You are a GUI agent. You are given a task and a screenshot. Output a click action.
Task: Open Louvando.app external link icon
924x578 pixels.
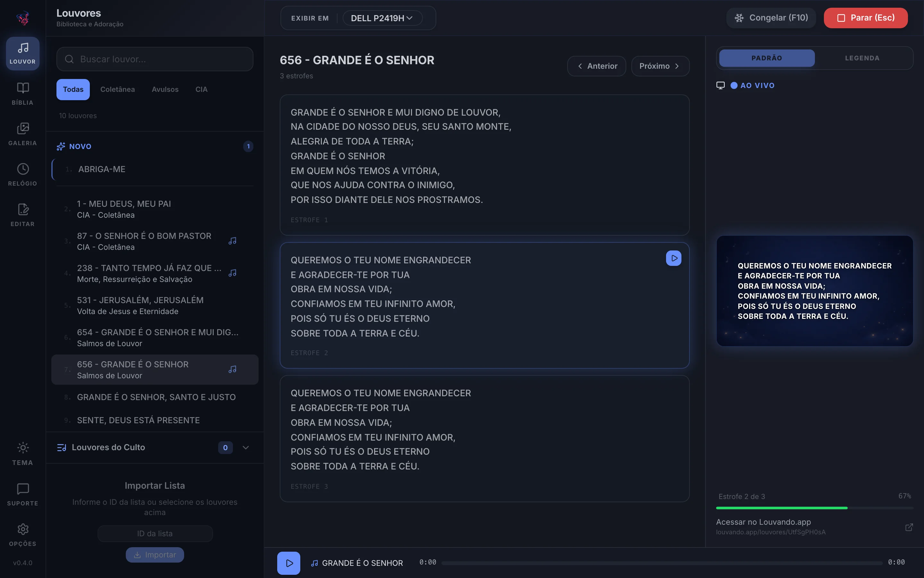pos(909,527)
